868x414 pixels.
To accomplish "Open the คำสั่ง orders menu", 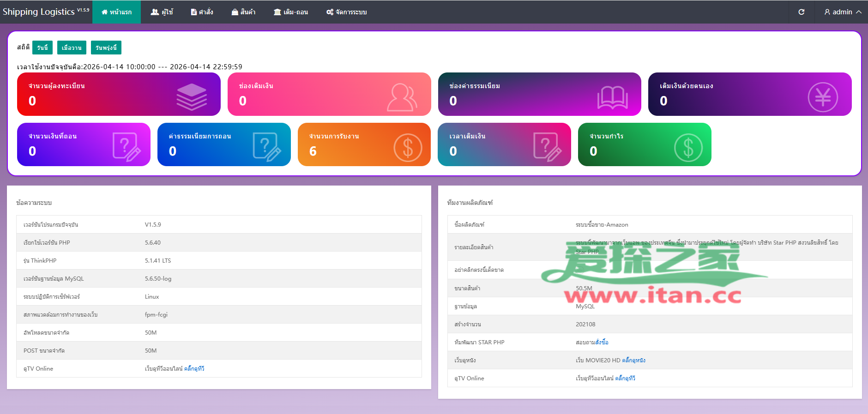I will (x=202, y=12).
